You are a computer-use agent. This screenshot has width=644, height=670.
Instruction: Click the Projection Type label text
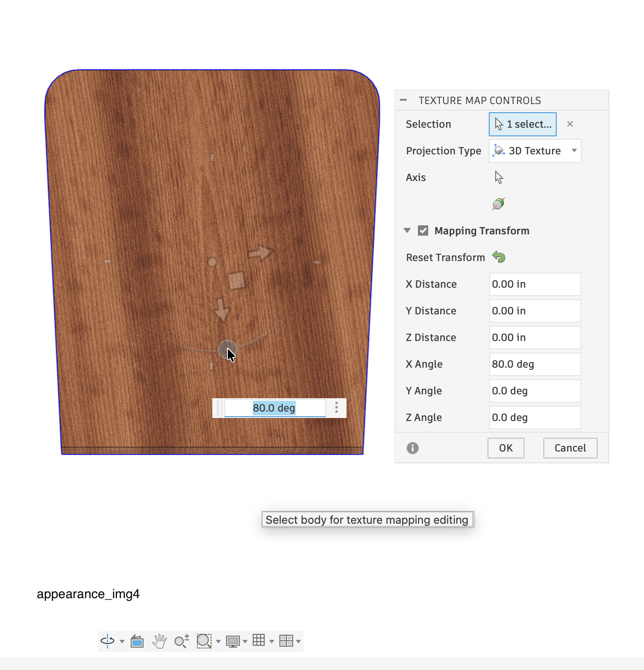444,151
